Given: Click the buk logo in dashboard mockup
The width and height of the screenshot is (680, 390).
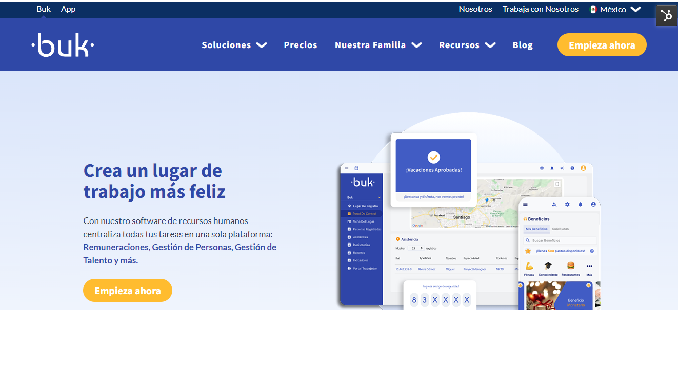Looking at the screenshot, I should coord(363,182).
